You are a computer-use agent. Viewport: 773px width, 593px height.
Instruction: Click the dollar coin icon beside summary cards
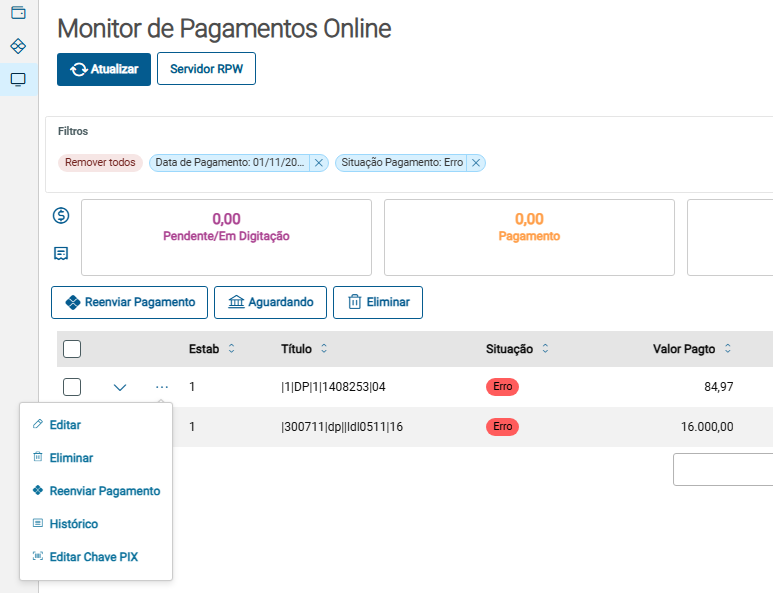pos(62,216)
